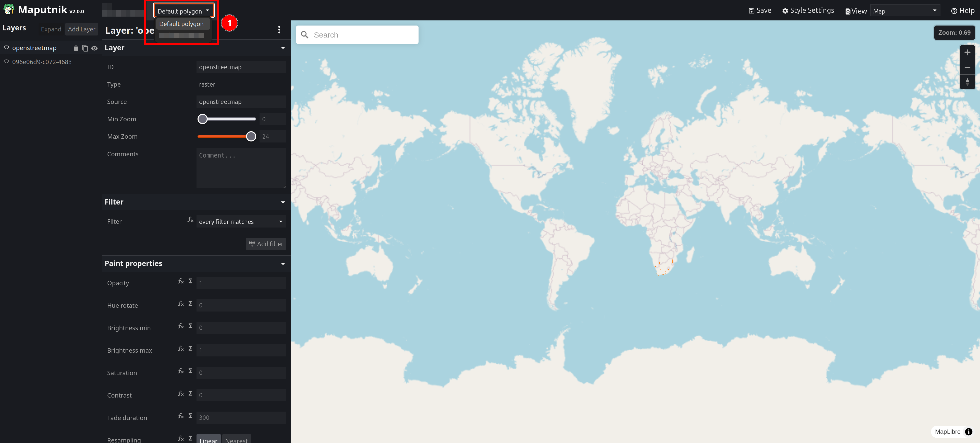Collapse the Layer section
This screenshot has height=443, width=980.
coord(283,48)
